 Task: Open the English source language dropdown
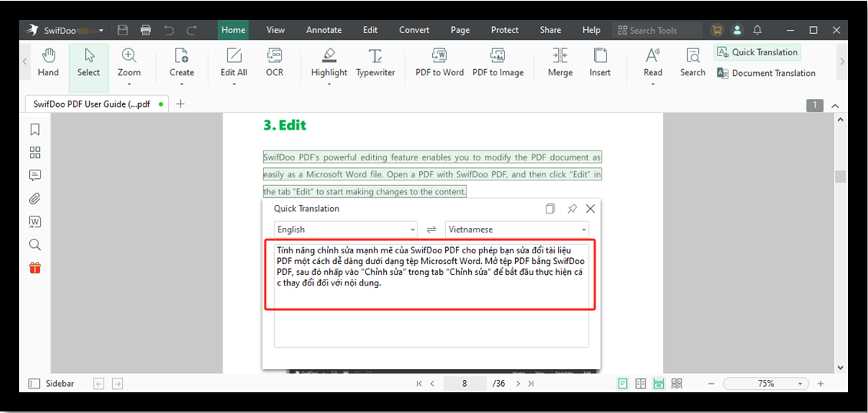coord(345,230)
